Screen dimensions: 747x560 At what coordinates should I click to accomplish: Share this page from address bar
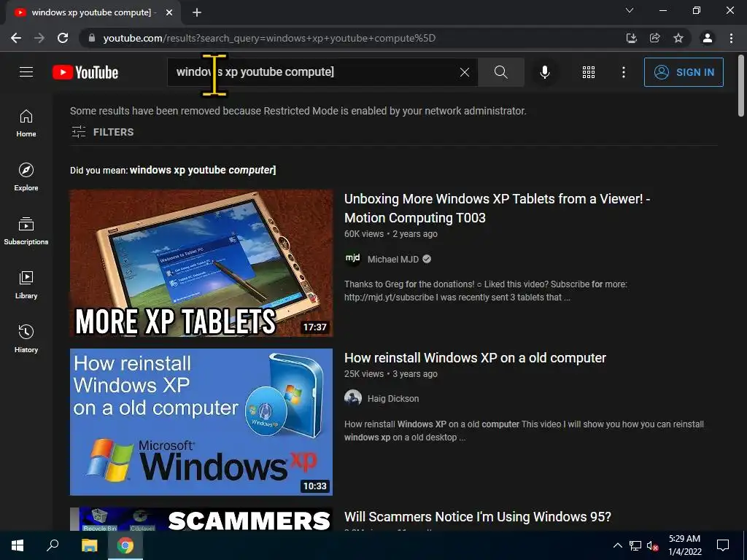click(x=655, y=38)
